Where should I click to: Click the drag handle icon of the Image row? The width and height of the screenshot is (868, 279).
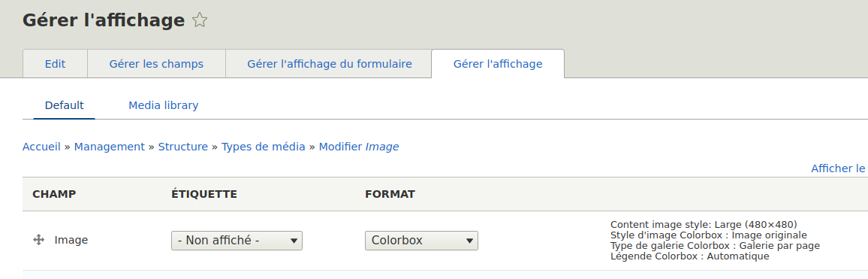[39, 240]
